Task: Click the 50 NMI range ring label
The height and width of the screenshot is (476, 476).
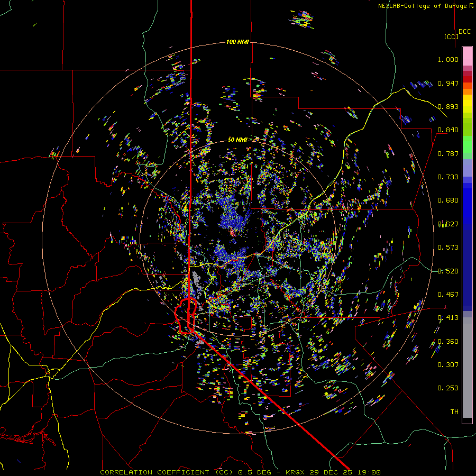Action: [237, 140]
